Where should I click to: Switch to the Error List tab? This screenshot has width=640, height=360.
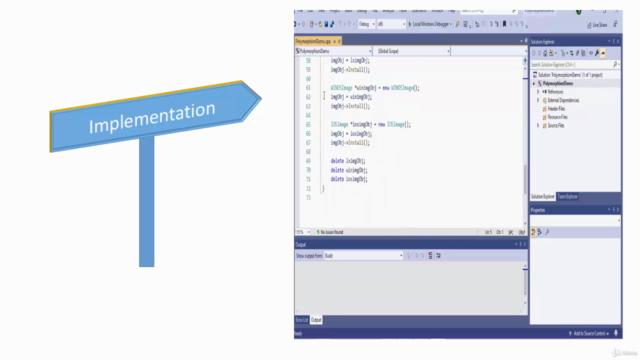pos(302,320)
